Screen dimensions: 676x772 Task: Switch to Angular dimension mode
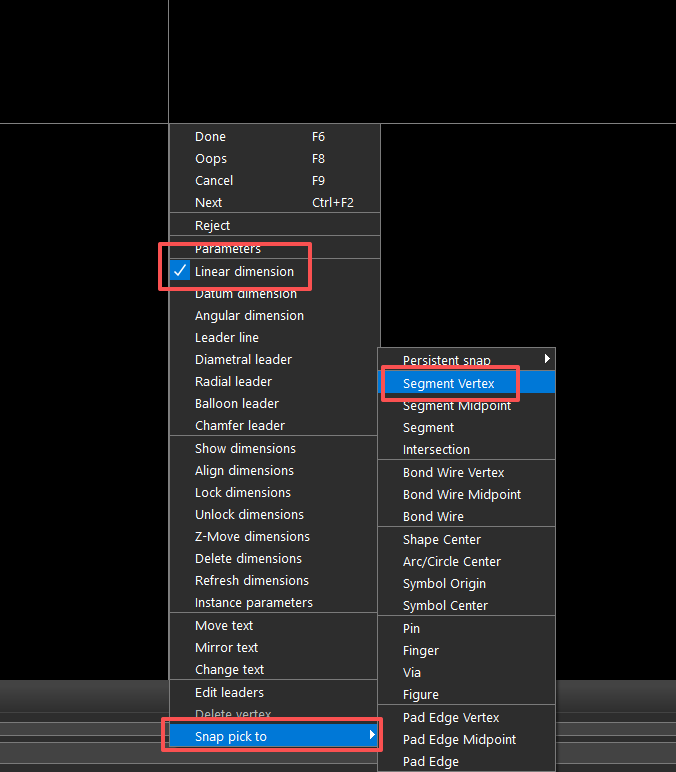[x=249, y=315]
